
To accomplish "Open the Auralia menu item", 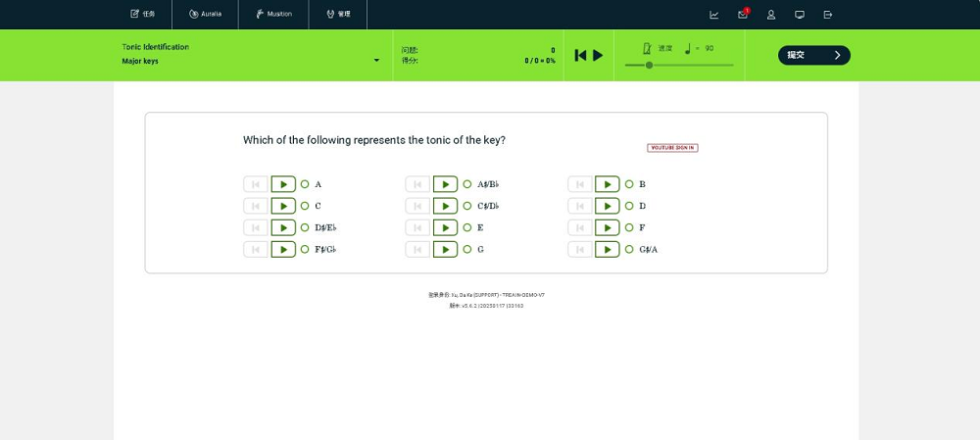I will pyautogui.click(x=205, y=15).
